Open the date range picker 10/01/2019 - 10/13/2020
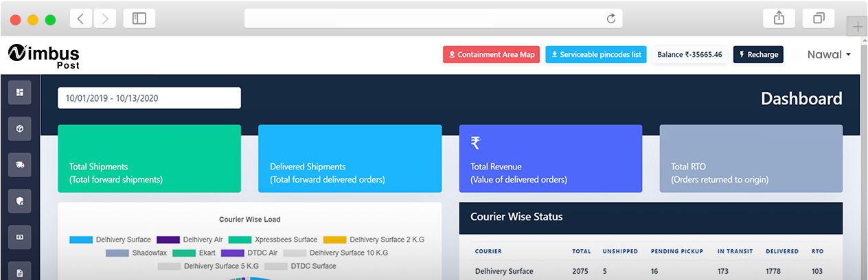This screenshot has width=868, height=280. tap(149, 98)
